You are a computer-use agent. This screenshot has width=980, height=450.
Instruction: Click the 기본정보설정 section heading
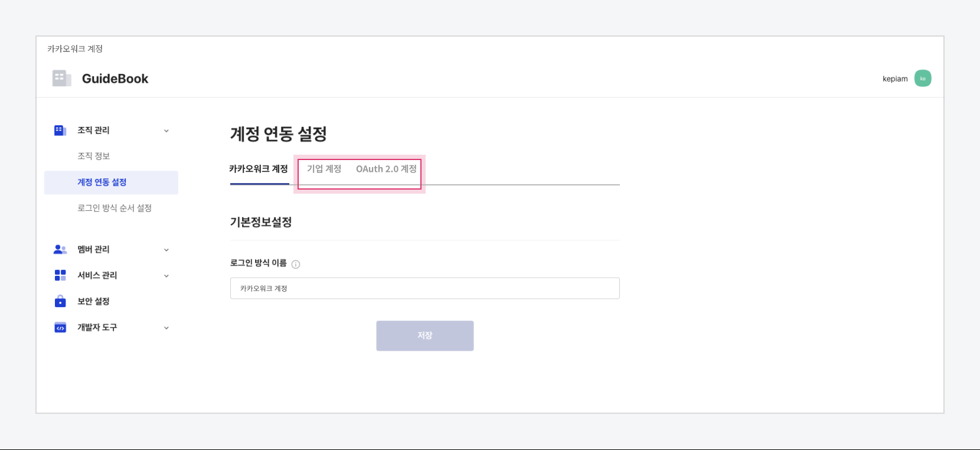point(261,222)
